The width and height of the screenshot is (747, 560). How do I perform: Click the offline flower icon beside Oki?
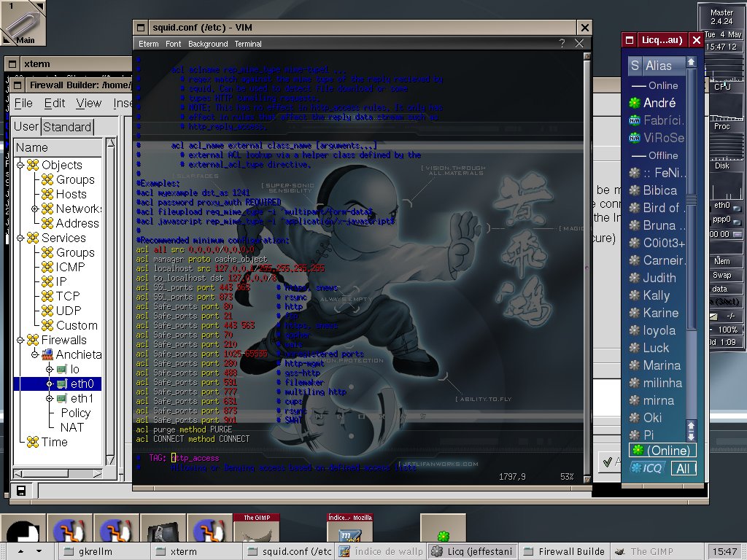[x=634, y=418]
